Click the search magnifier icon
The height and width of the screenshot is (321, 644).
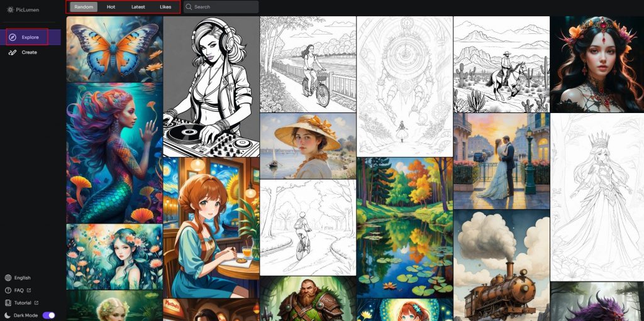click(x=189, y=7)
